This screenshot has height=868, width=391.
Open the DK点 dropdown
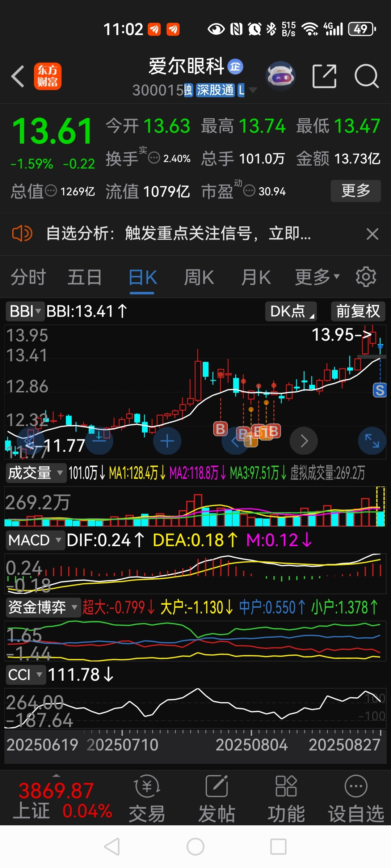(291, 311)
